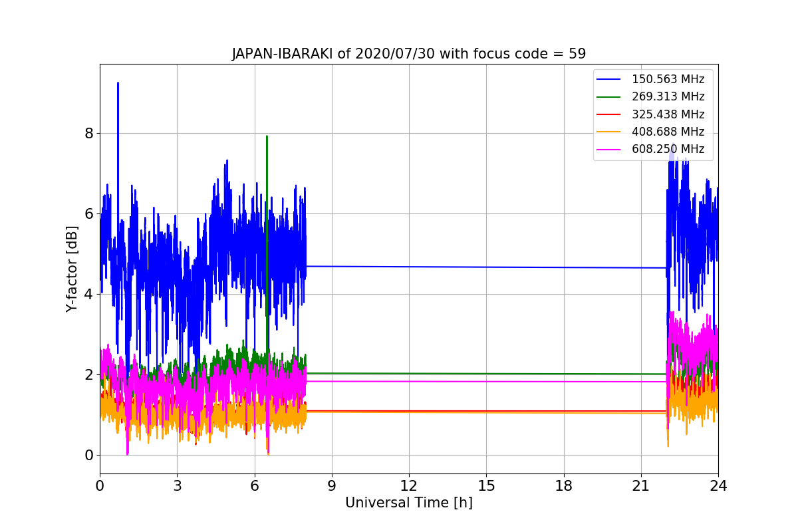Click x-axis tick label '12'

point(409,486)
